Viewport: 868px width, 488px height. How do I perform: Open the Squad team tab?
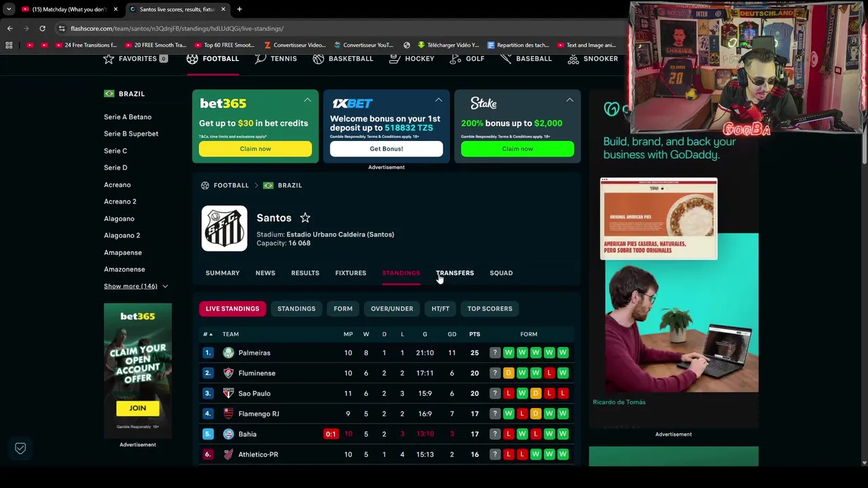pyautogui.click(x=501, y=273)
